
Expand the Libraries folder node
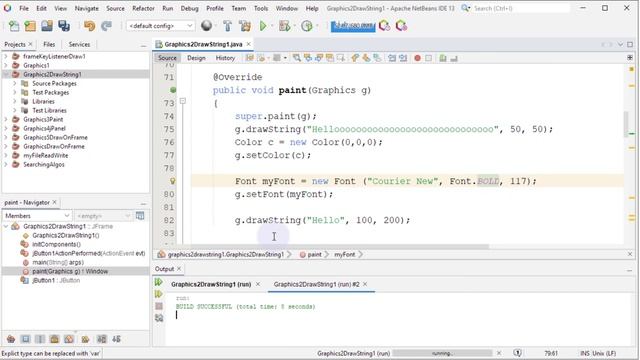[15, 101]
